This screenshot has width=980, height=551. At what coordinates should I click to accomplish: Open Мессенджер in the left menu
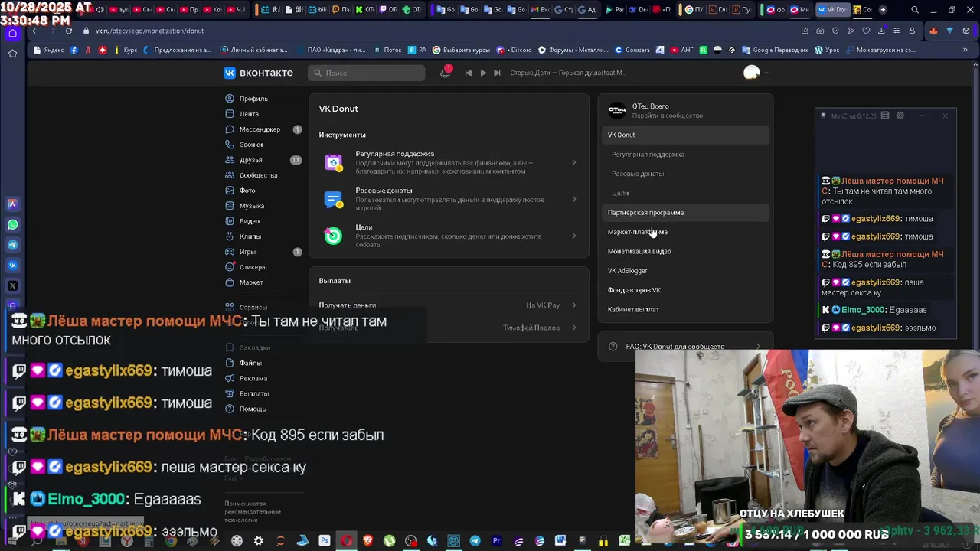pos(260,129)
